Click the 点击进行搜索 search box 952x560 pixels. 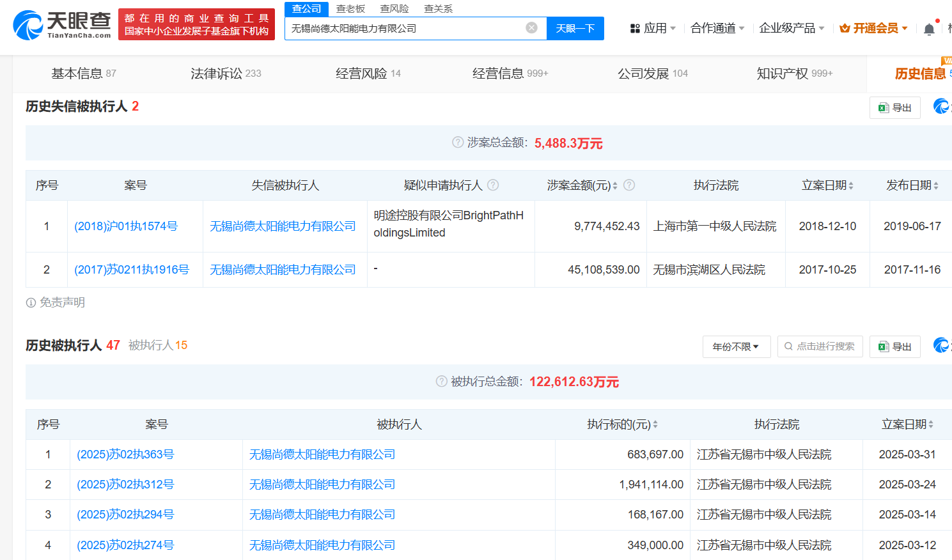tap(820, 346)
